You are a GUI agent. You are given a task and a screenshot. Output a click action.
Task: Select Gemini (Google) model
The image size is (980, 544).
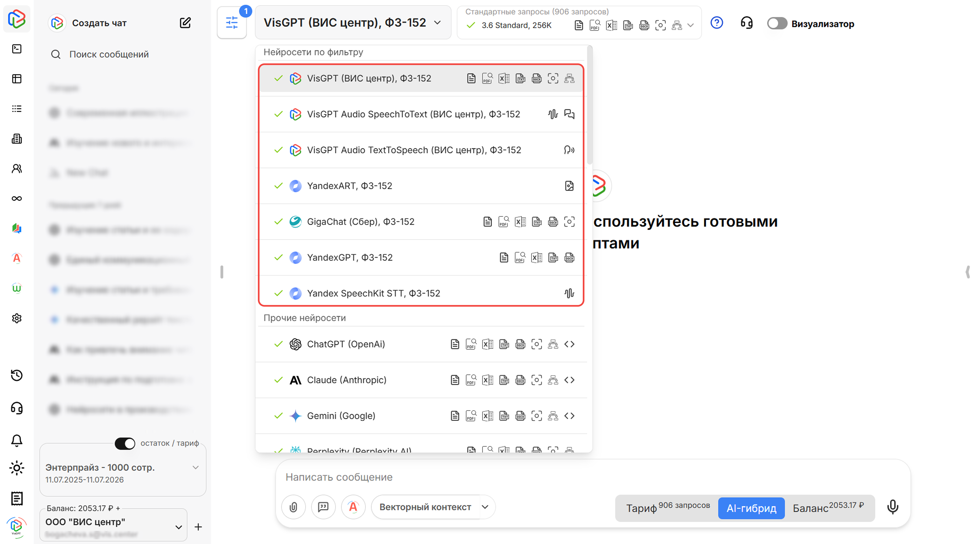click(421, 416)
